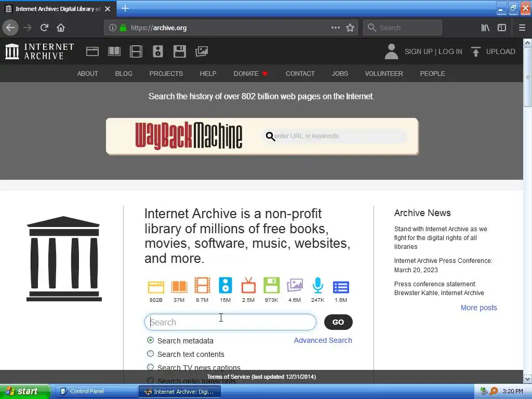Open the microphone icon labeled 247K

pyautogui.click(x=317, y=285)
